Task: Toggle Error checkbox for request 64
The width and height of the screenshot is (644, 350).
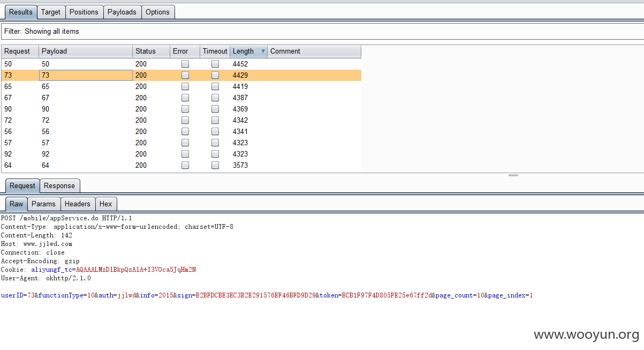Action: point(185,165)
